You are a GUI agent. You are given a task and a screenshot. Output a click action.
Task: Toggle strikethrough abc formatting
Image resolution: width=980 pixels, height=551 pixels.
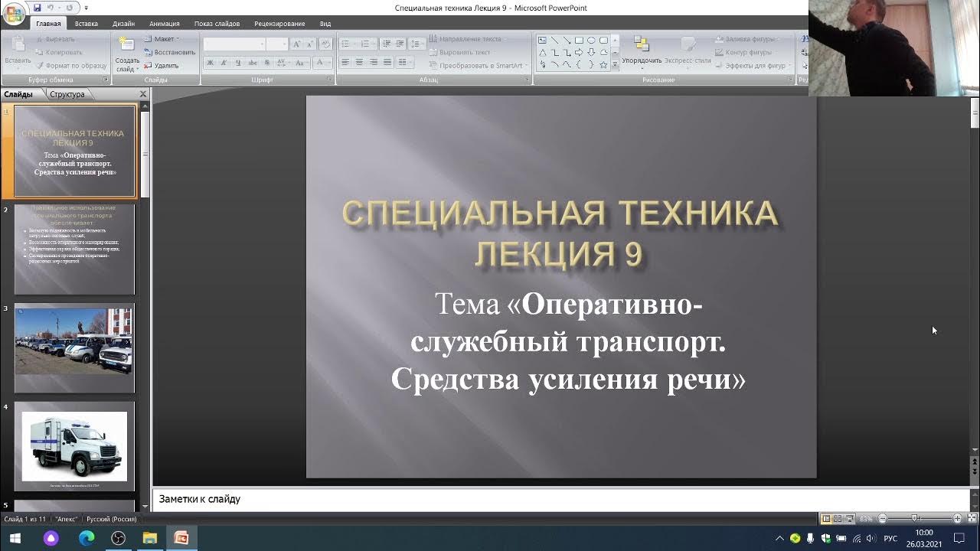pos(253,63)
